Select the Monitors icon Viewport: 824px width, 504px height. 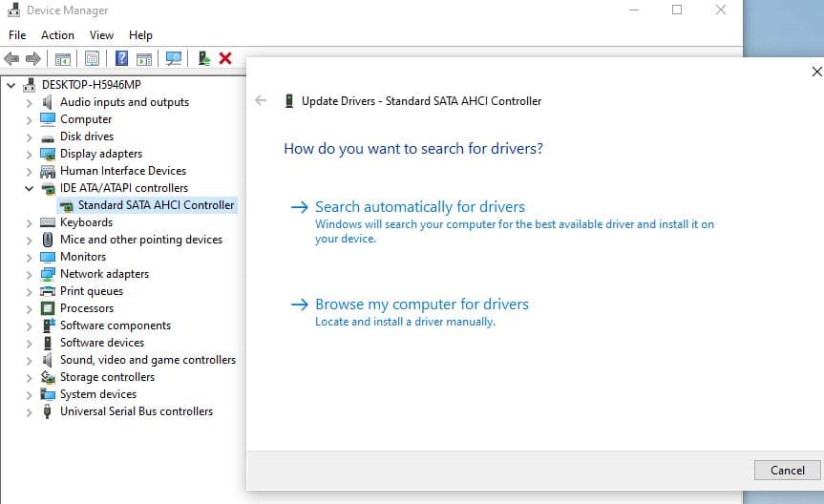48,257
